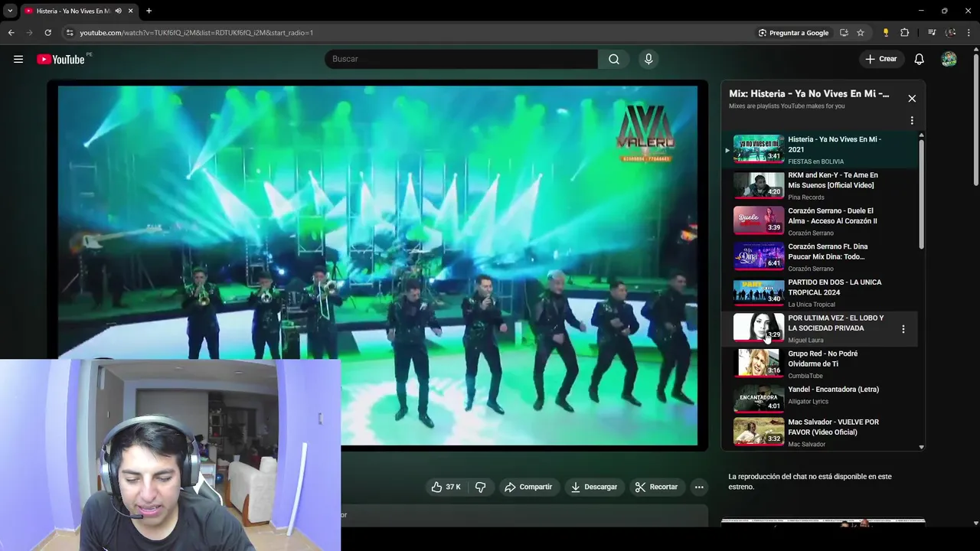
Task: Play Corazón Serrano - Duele El Alma
Action: tap(821, 221)
